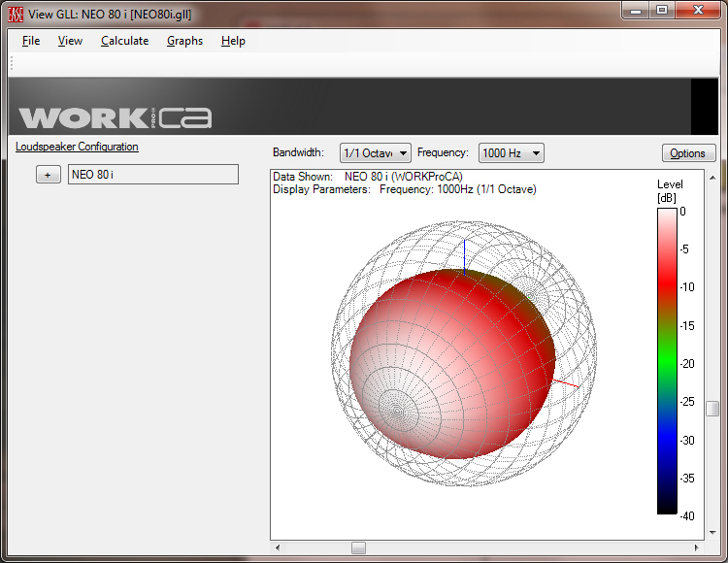Click the Level dB color scale bar
The width and height of the screenshot is (728, 563).
click(668, 359)
